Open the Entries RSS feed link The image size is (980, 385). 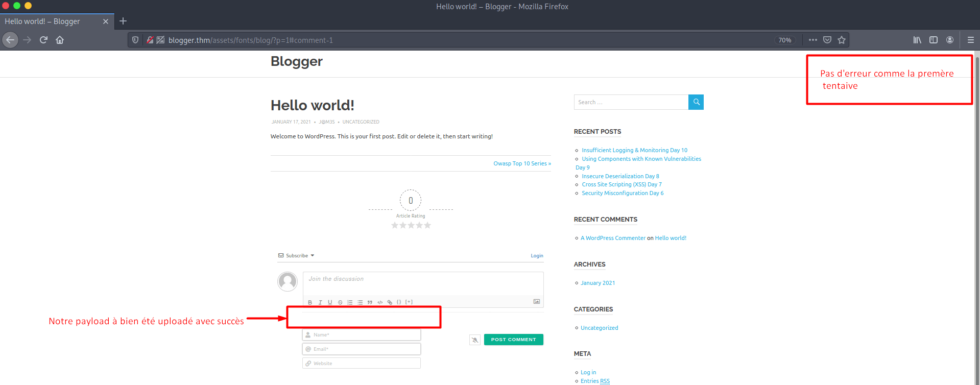tap(595, 381)
